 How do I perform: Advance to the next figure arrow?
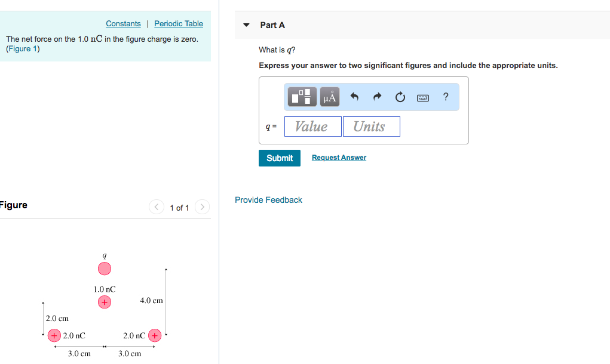point(202,206)
